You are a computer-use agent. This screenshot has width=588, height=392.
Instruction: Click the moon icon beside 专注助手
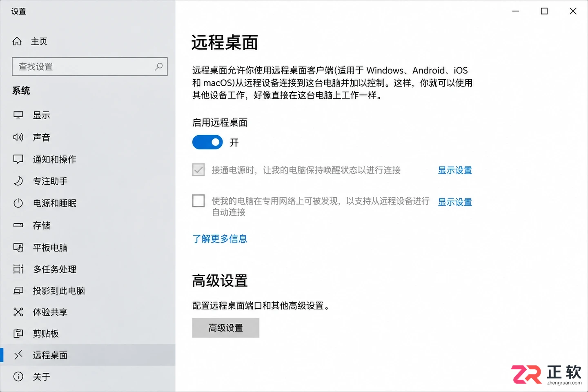[18, 181]
